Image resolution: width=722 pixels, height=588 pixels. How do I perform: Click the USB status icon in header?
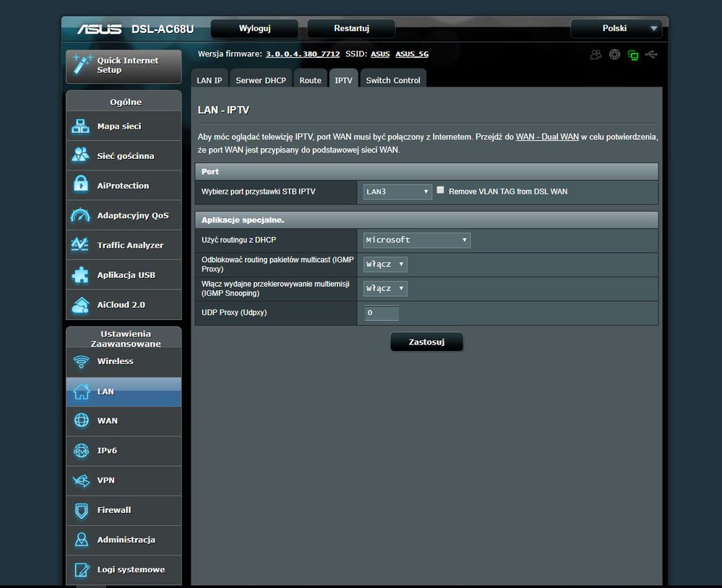651,54
